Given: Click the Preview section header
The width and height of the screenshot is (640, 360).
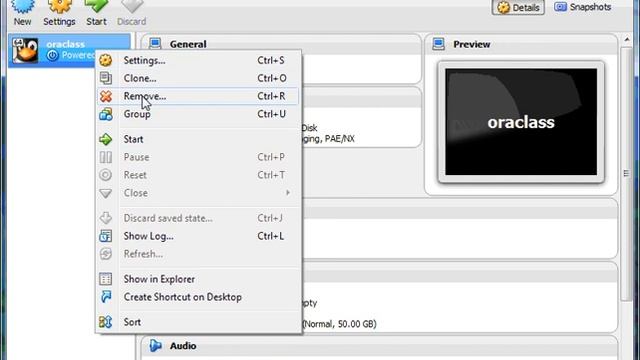Looking at the screenshot, I should (x=471, y=44).
